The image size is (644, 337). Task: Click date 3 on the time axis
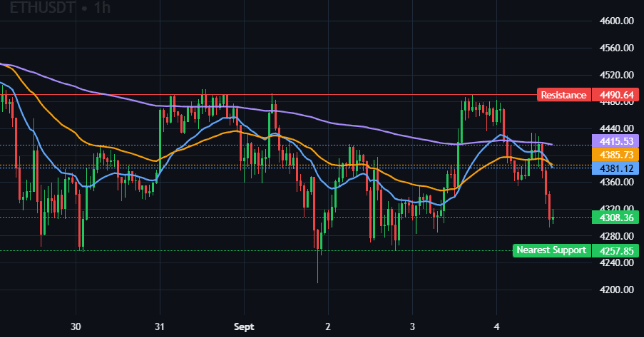(x=412, y=326)
